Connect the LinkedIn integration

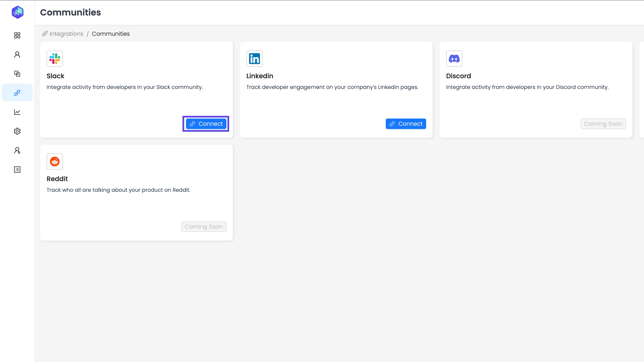tap(406, 124)
